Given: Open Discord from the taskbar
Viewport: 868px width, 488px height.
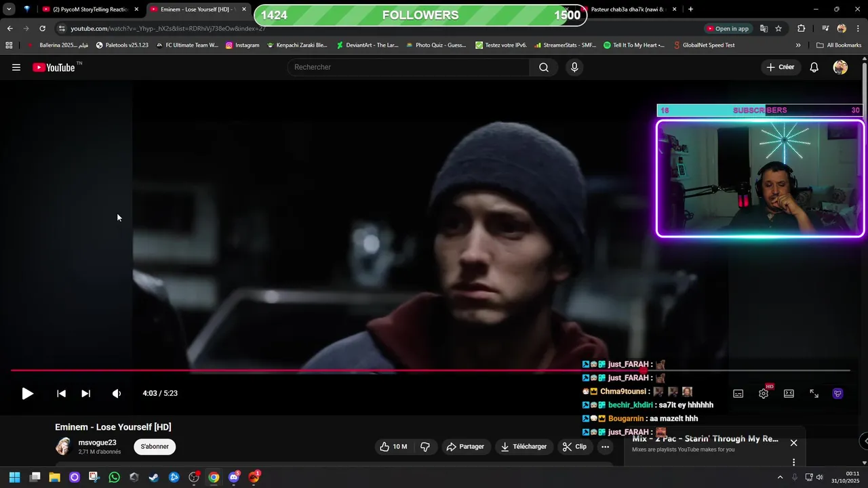Looking at the screenshot, I should click(x=235, y=477).
